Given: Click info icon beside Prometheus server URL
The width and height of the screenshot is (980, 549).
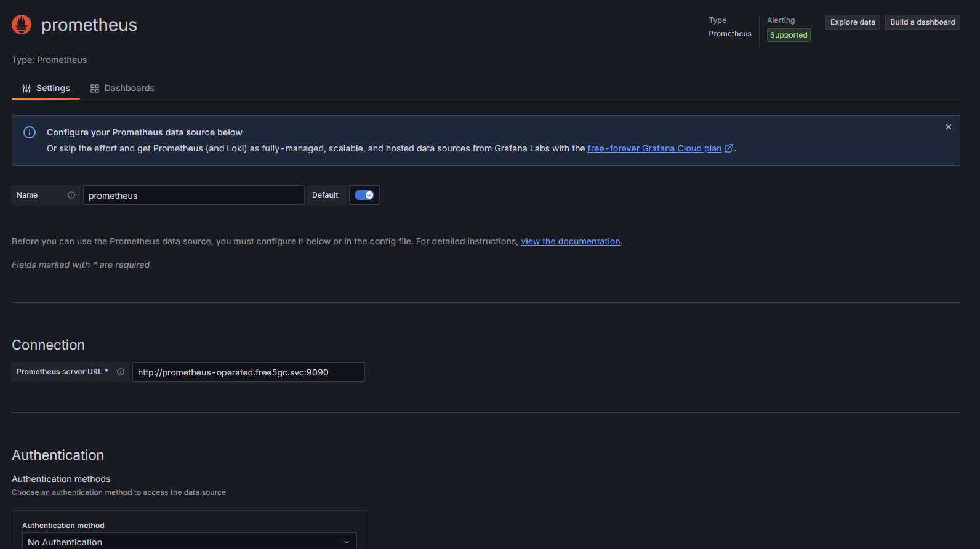Looking at the screenshot, I should [x=121, y=372].
